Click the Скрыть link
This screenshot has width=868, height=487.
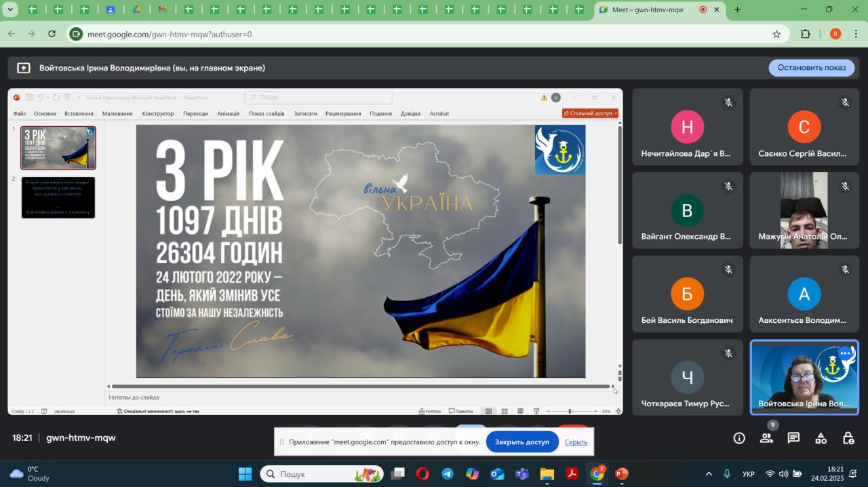click(x=576, y=442)
